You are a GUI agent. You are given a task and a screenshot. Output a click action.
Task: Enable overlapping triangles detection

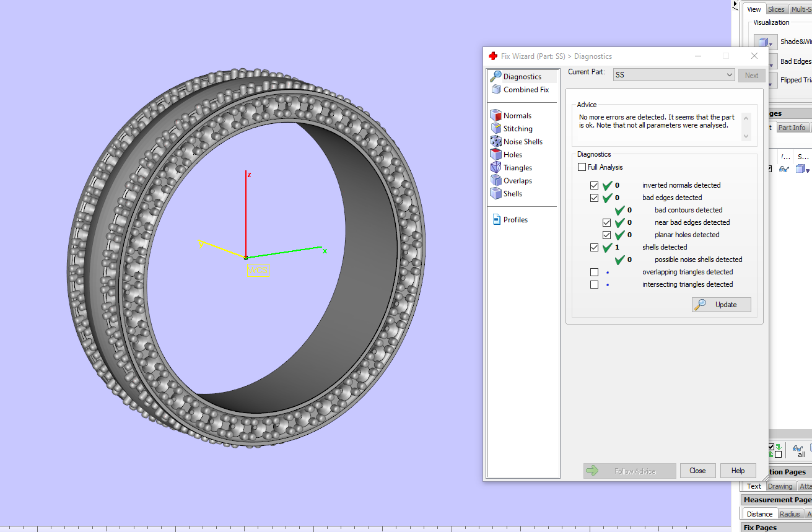pyautogui.click(x=595, y=273)
